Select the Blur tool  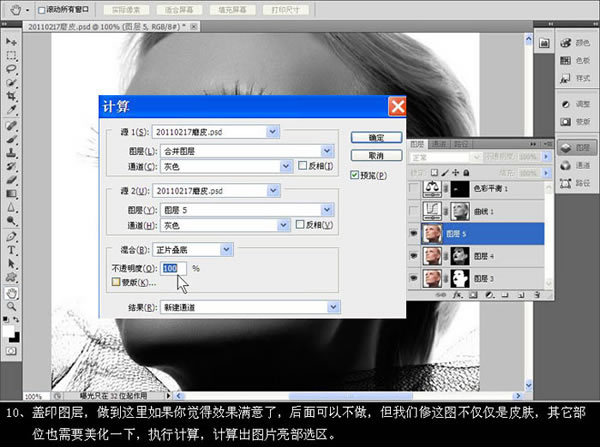pyautogui.click(x=11, y=207)
